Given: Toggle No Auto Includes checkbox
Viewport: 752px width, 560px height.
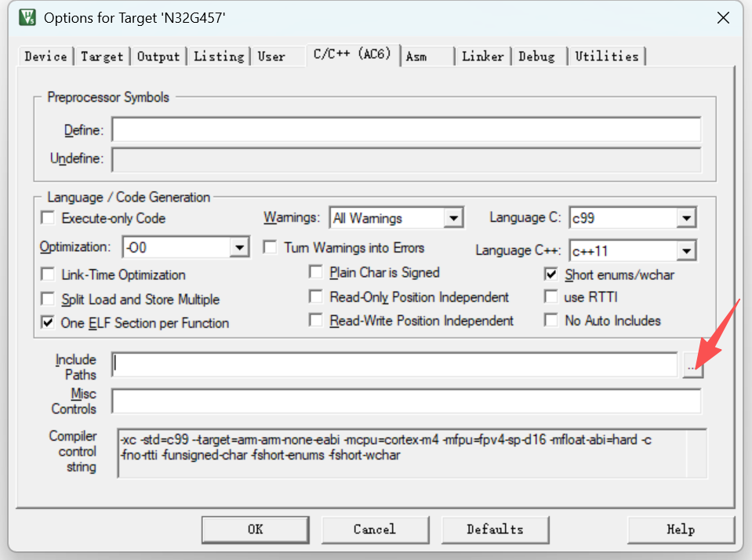Looking at the screenshot, I should [x=551, y=320].
